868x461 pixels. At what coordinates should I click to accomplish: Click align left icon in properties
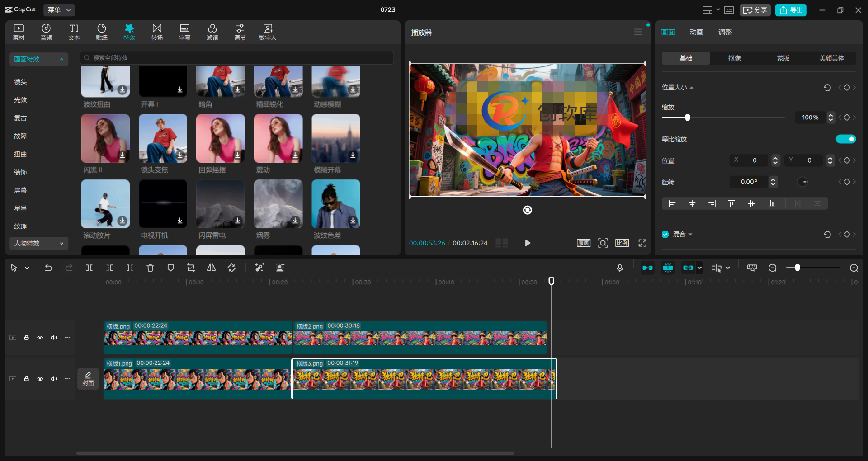point(672,204)
